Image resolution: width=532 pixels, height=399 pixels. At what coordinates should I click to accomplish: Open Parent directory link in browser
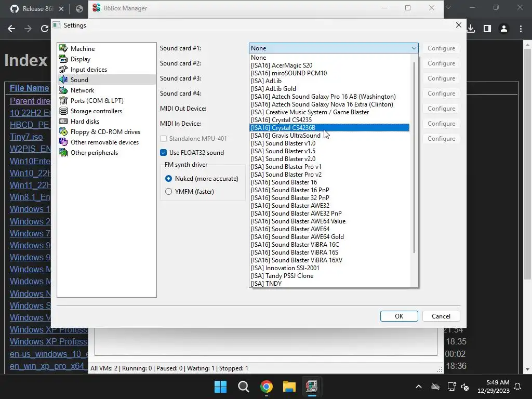30,101
